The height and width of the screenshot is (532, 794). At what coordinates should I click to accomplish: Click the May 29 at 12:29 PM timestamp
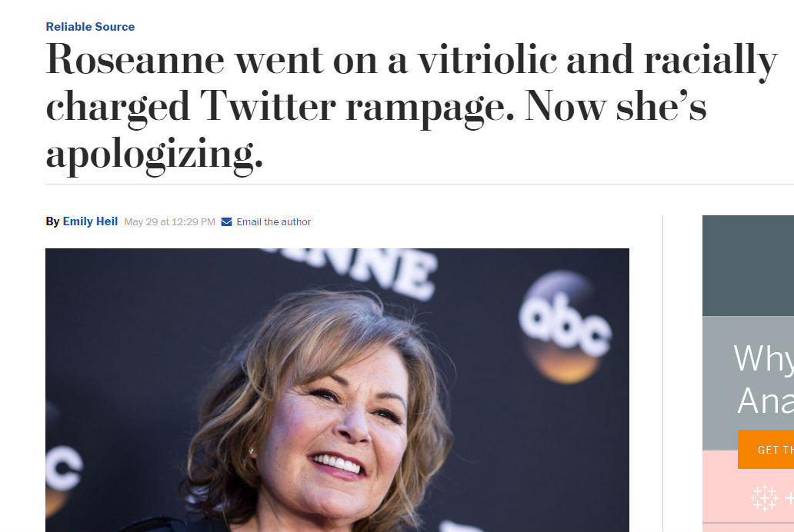tap(169, 221)
